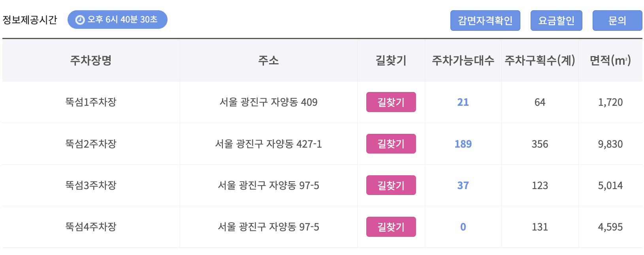Click the address 서울 광진구 자양동 409

click(x=268, y=102)
